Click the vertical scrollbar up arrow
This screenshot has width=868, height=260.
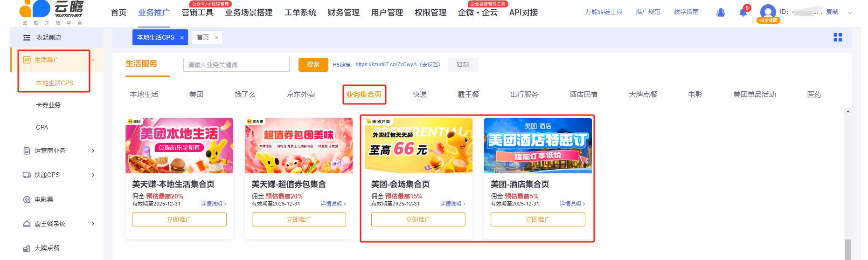[x=848, y=111]
